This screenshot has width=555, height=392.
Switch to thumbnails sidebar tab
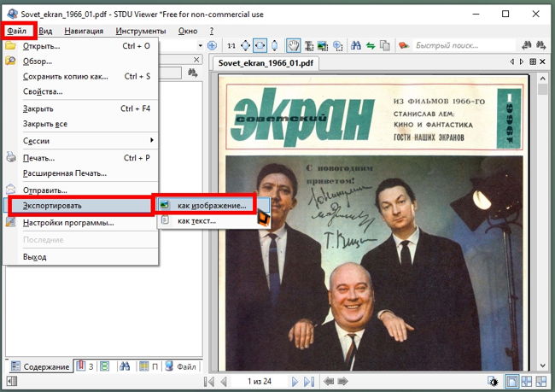(104, 366)
